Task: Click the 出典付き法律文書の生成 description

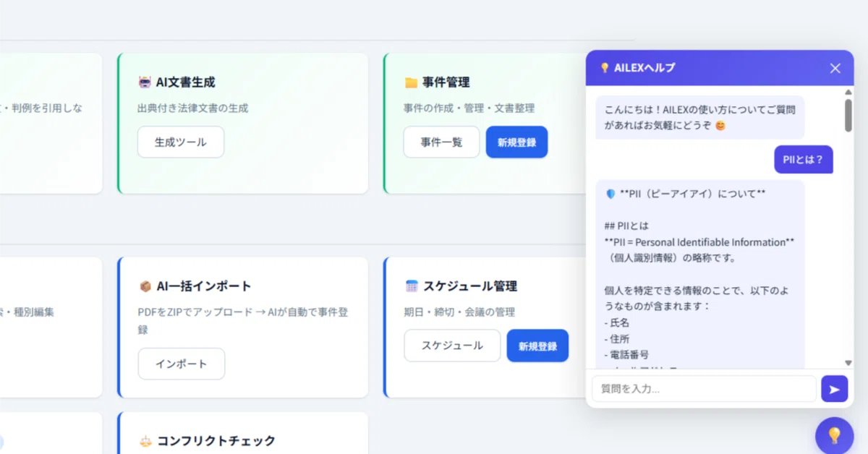Action: click(x=193, y=108)
